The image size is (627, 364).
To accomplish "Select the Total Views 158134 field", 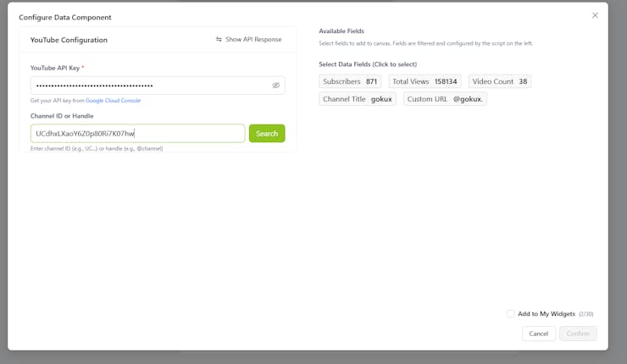I will pyautogui.click(x=424, y=81).
